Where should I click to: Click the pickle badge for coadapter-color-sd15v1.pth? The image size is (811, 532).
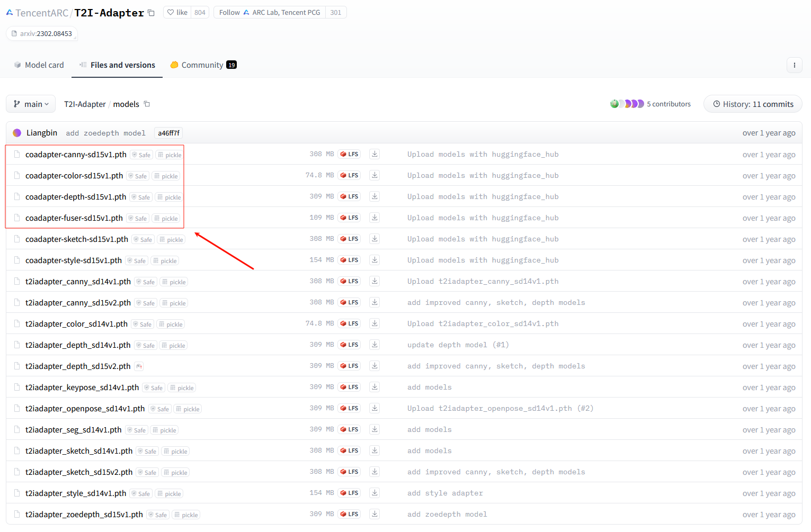click(x=166, y=176)
